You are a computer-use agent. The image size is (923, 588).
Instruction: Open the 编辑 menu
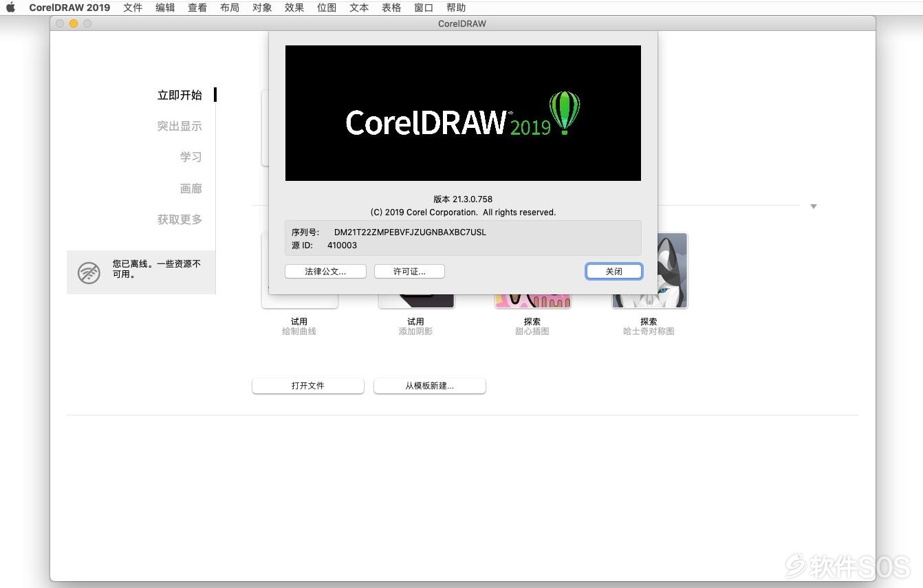point(165,8)
